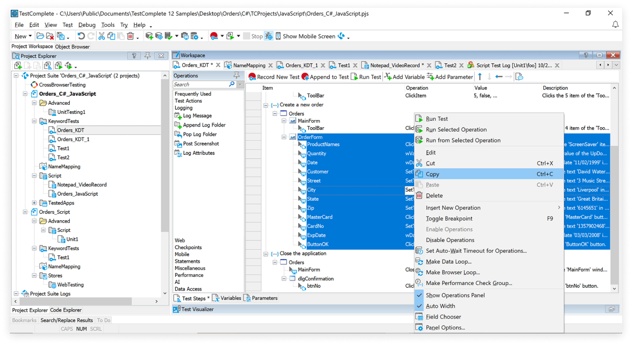Open the Code Explorer tab

[66, 310]
